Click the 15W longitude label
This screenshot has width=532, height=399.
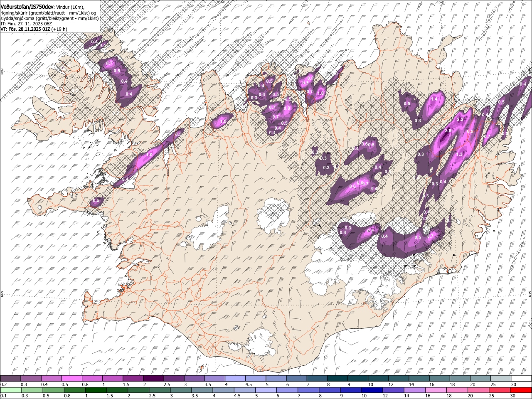[440, 2]
